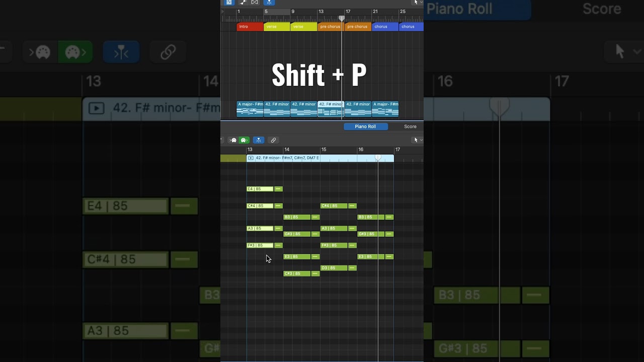Select the D3 | 85 note
Image resolution: width=644 pixels, height=362 pixels.
(334, 268)
